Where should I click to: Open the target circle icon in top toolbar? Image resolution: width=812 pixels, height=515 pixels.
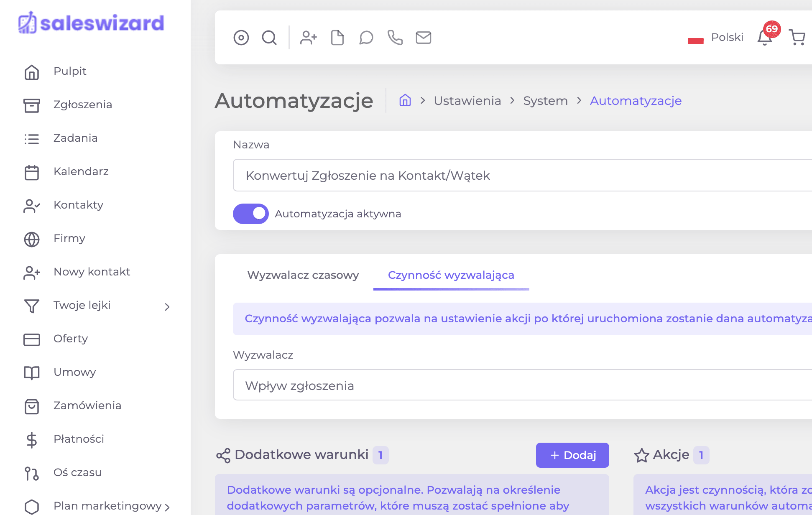click(x=241, y=38)
